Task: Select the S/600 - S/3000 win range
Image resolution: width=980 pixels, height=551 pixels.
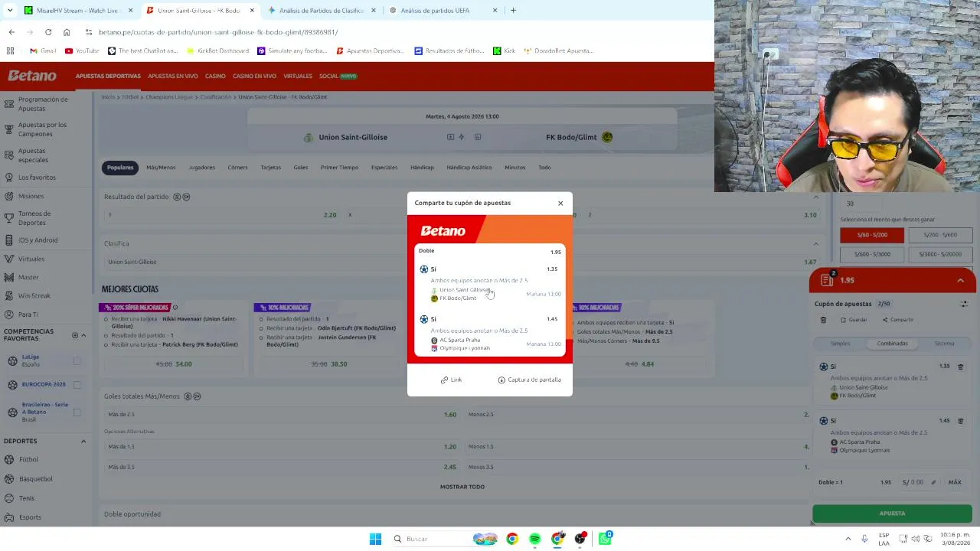Action: click(872, 254)
